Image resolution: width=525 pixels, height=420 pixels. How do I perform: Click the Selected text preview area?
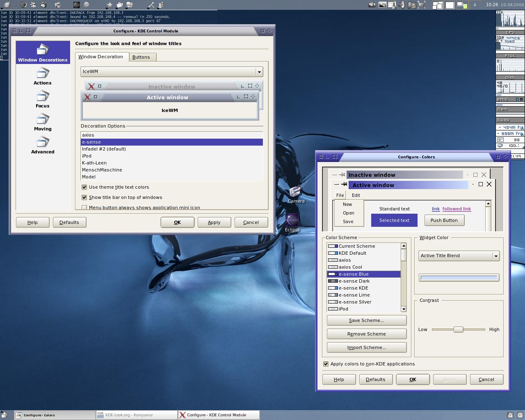394,220
